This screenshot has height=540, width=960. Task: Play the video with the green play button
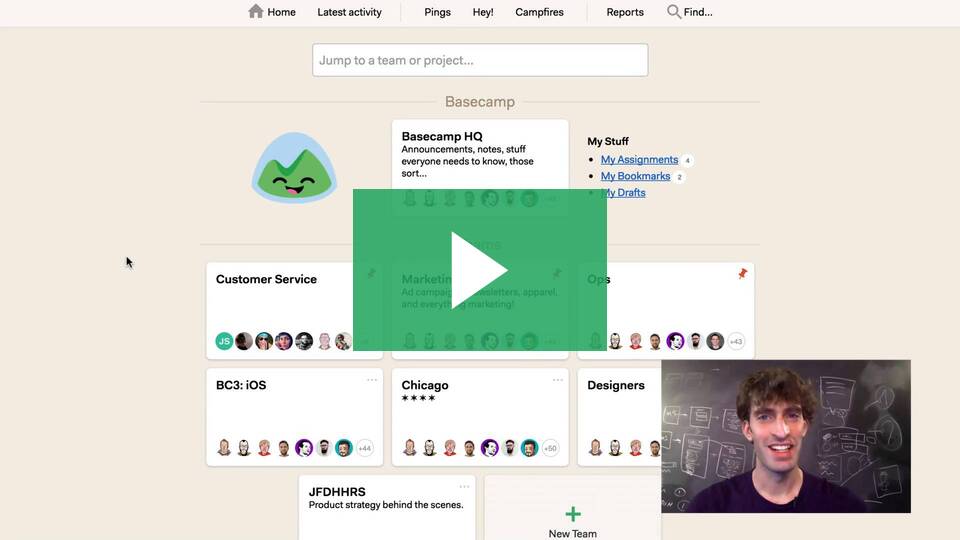coord(479,269)
